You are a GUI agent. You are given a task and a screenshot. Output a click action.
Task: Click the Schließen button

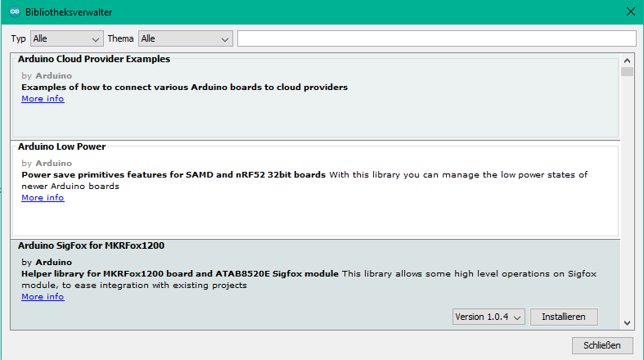602,345
